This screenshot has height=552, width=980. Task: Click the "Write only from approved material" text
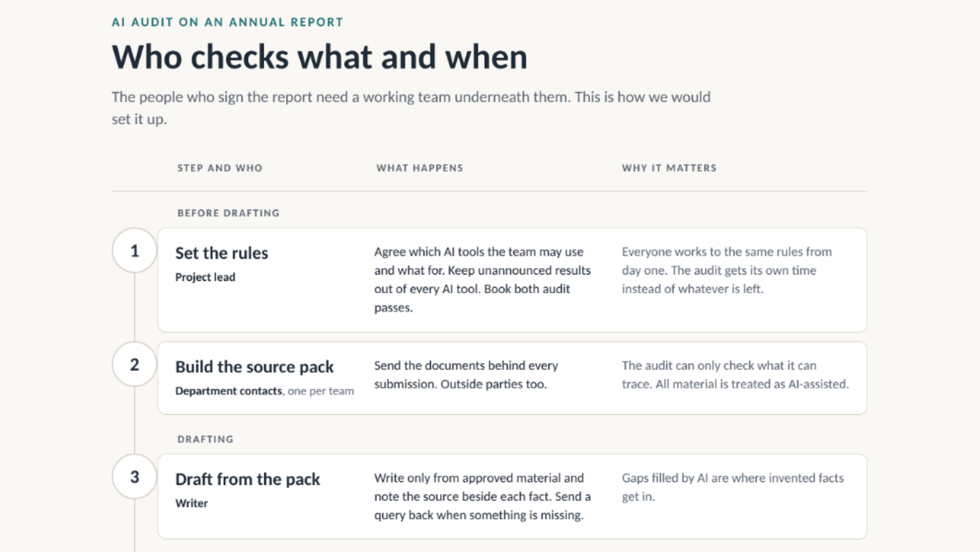482,496
